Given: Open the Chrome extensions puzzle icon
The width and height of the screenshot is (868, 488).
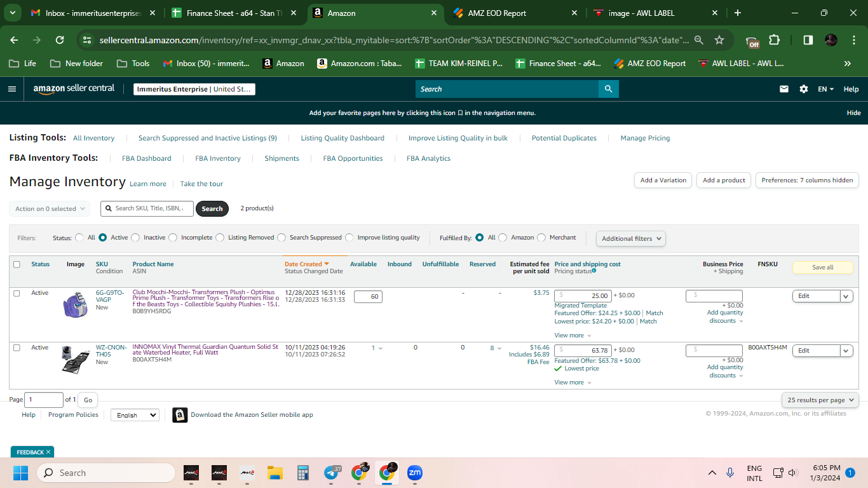Looking at the screenshot, I should point(774,40).
